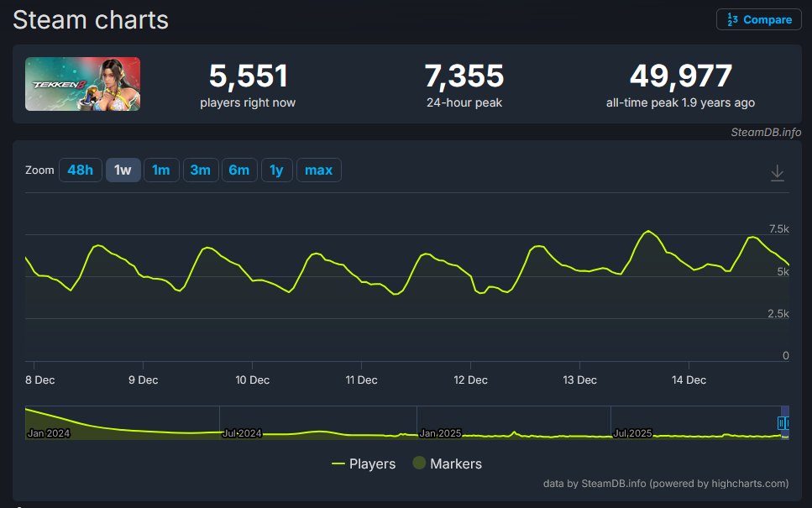The image size is (812, 508).
Task: Click the 7,355 24-hour peak value
Action: click(x=464, y=76)
